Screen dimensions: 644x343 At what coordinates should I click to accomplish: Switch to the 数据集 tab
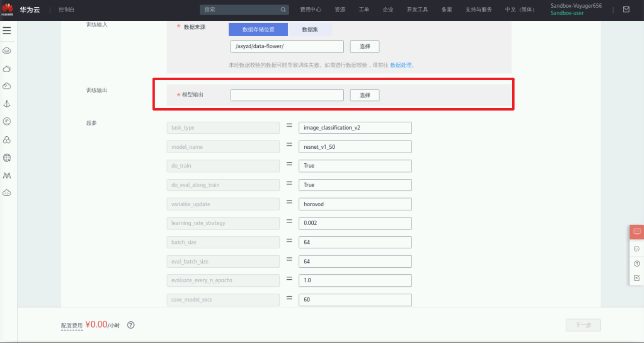310,29
